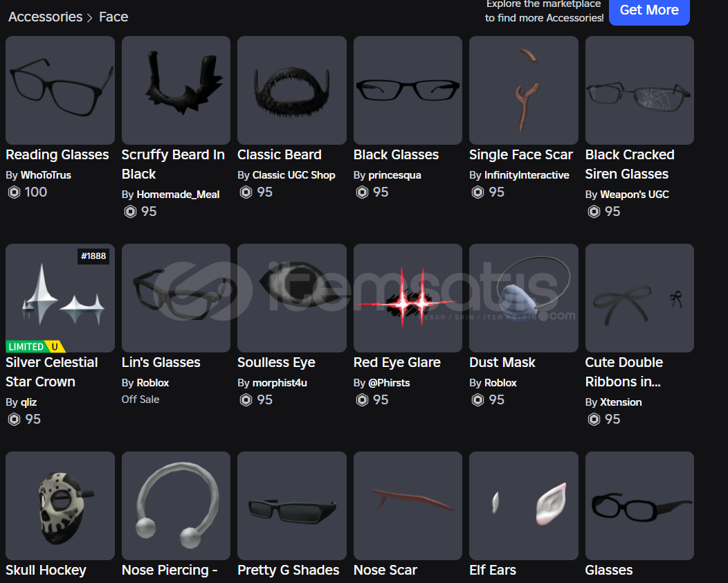Open the Dust Mask name link
The image size is (728, 583).
[502, 362]
